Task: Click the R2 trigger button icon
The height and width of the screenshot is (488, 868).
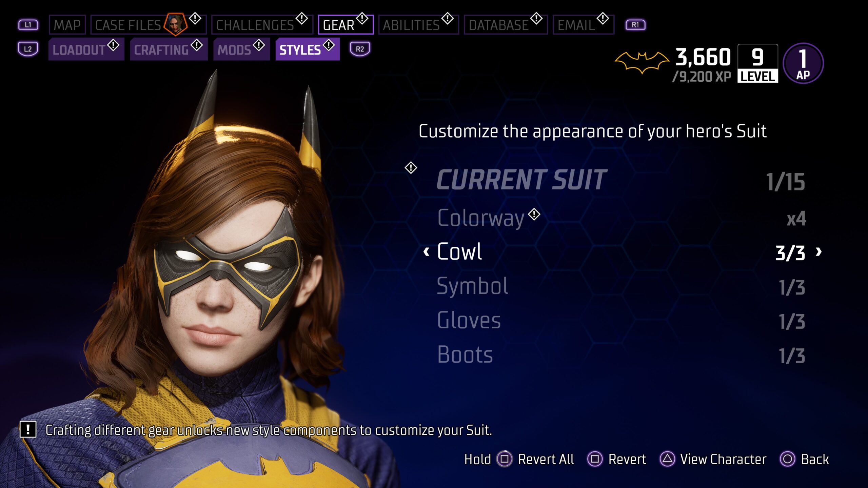Action: click(360, 49)
